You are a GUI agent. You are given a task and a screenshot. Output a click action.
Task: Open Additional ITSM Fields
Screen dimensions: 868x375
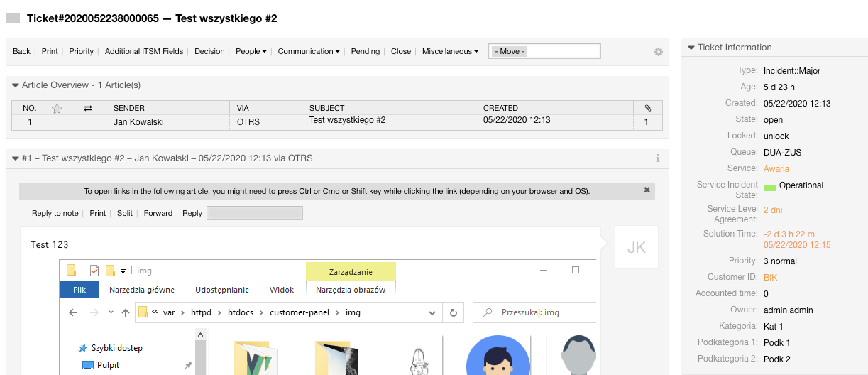pyautogui.click(x=144, y=51)
